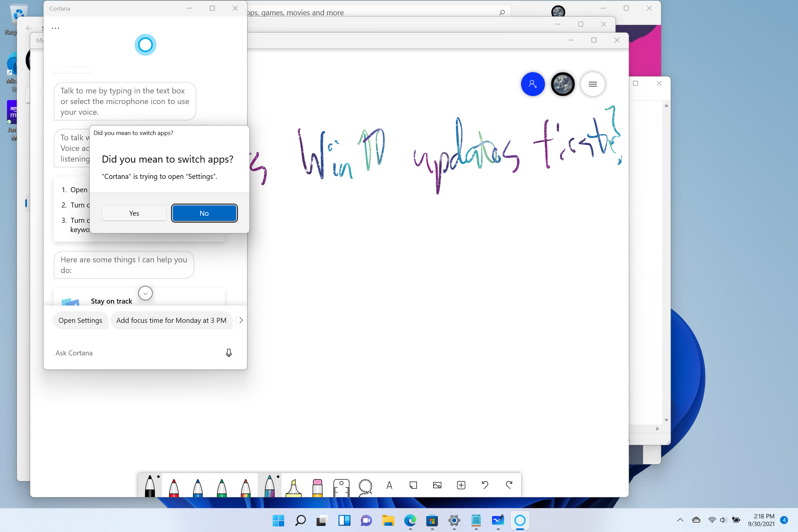
Task: Select the text insertion tool
Action: coord(390,485)
